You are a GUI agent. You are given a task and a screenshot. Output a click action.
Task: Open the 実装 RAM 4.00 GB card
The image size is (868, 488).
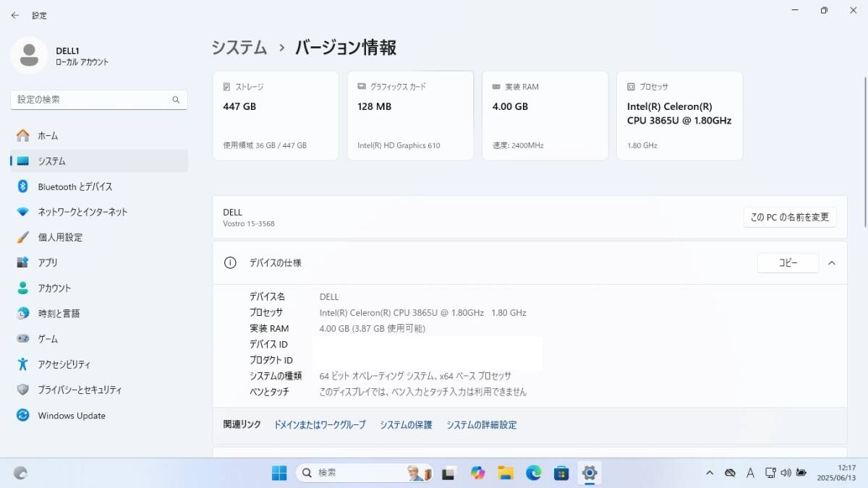545,116
